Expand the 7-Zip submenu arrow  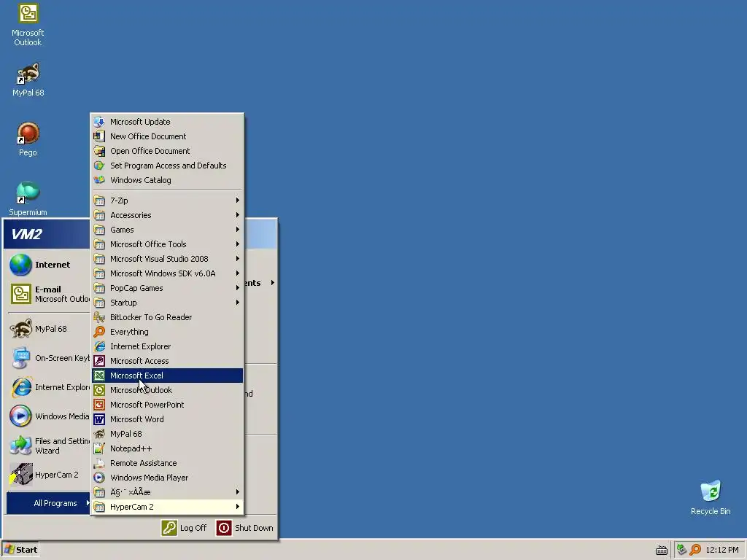pyautogui.click(x=237, y=201)
